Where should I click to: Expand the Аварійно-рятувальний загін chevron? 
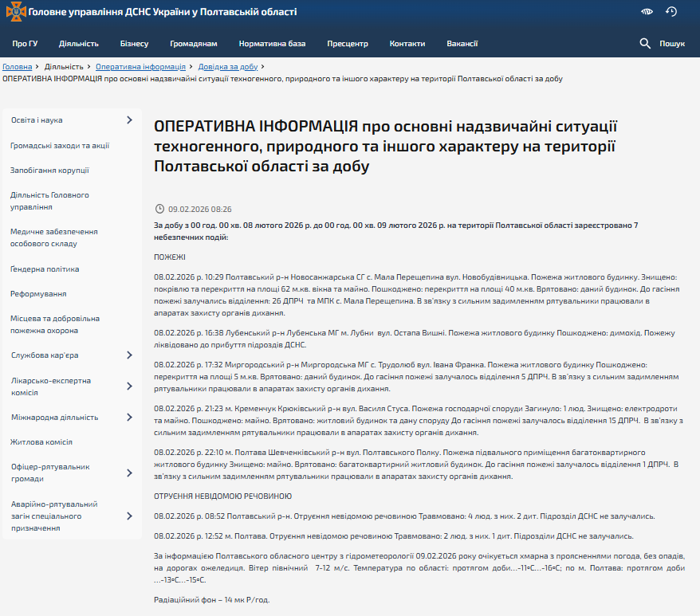[x=129, y=516]
